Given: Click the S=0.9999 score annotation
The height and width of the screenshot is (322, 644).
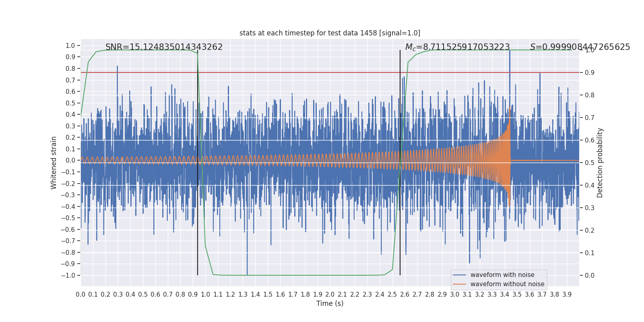Looking at the screenshot, I should point(580,47).
